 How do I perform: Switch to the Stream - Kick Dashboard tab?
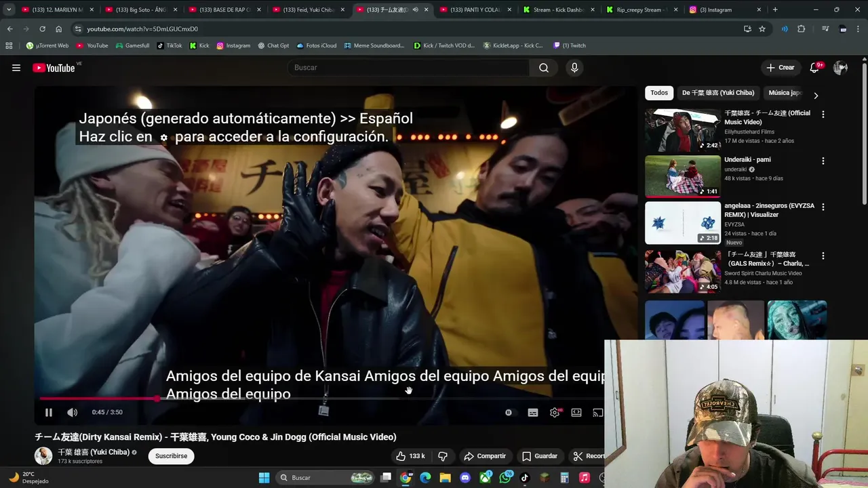point(559,9)
